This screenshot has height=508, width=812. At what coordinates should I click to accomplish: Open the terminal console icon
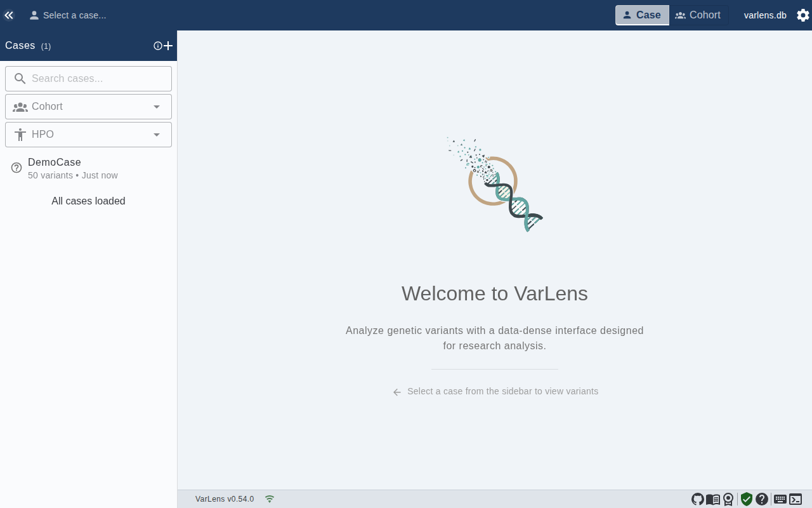[796, 499]
